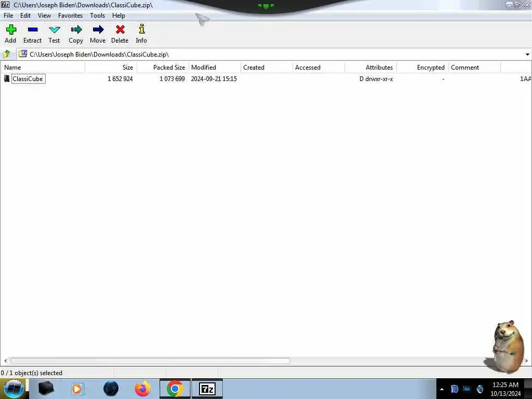The image size is (532, 399).
Task: Sort by the Created column header
Action: pos(267,68)
